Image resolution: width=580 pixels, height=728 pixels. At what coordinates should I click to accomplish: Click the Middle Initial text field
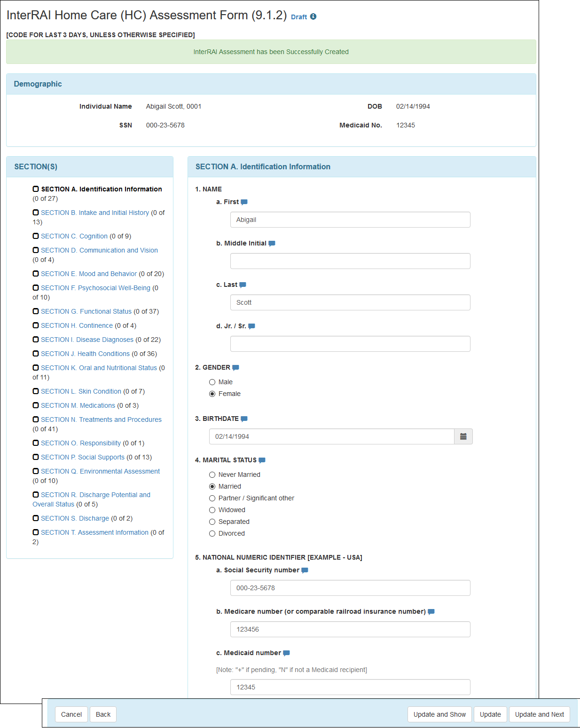pyautogui.click(x=350, y=261)
